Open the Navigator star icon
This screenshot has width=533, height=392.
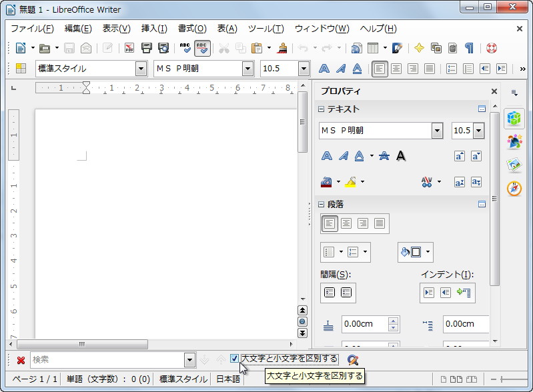(419, 48)
